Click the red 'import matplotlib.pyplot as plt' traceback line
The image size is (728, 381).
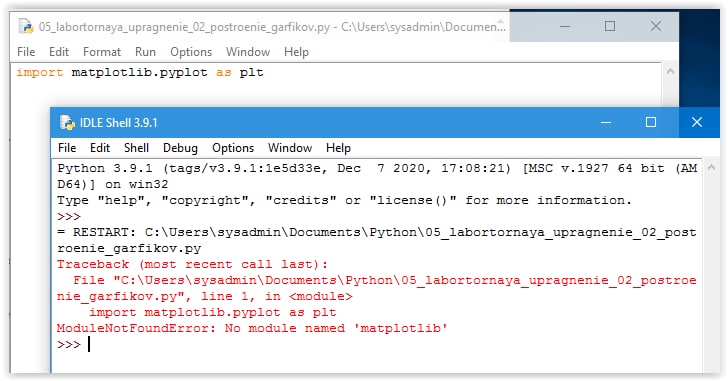point(212,312)
